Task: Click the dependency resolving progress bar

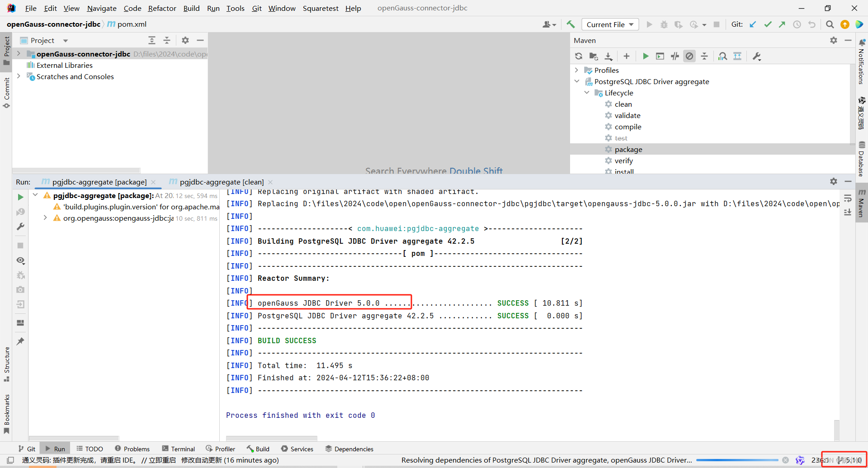Action: (737, 460)
